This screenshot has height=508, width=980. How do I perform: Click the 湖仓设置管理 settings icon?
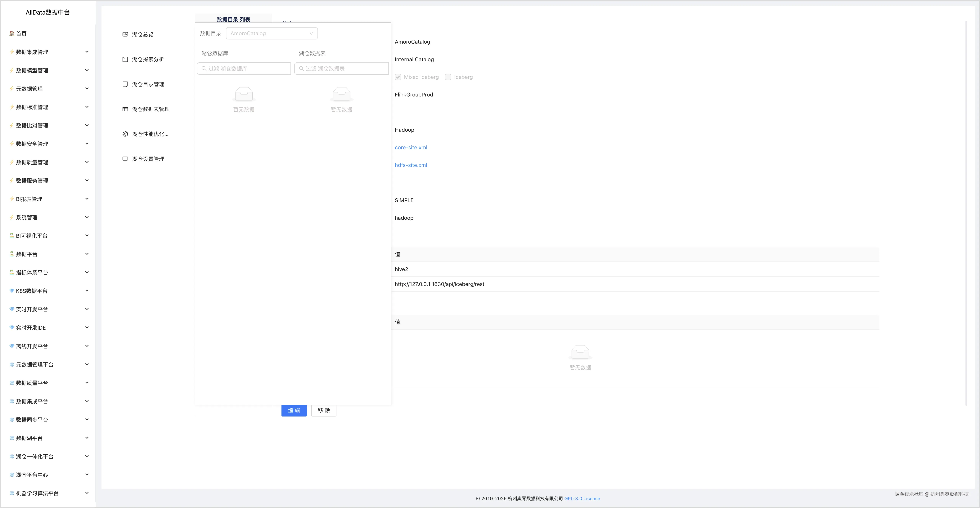coord(125,159)
